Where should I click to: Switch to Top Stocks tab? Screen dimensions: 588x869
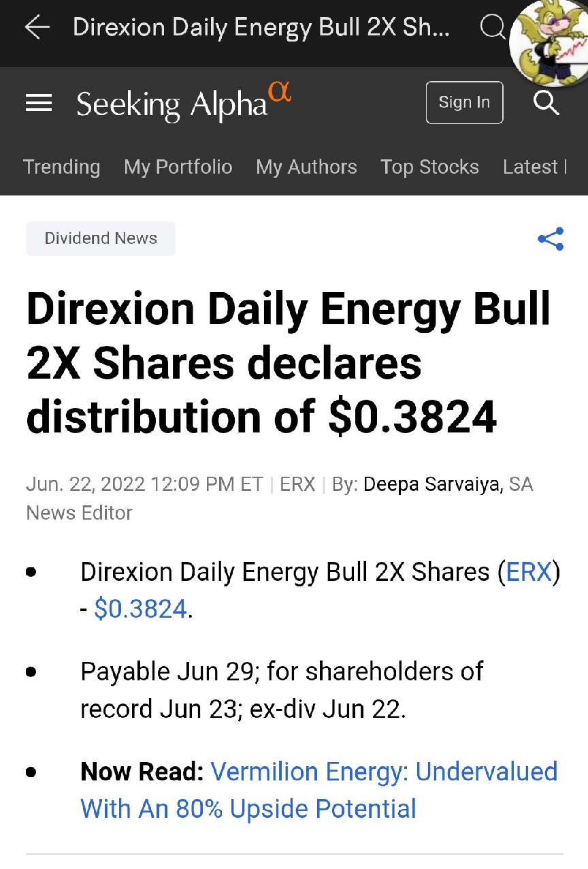tap(429, 167)
